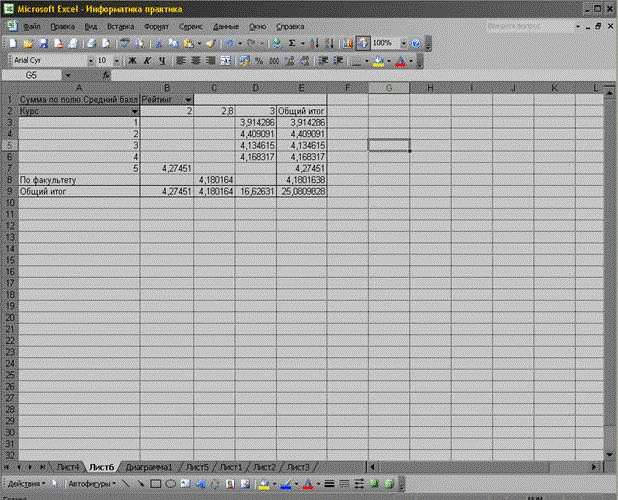Toggle underline formatting (Ч button)
Image resolution: width=618 pixels, height=500 pixels.
161,61
